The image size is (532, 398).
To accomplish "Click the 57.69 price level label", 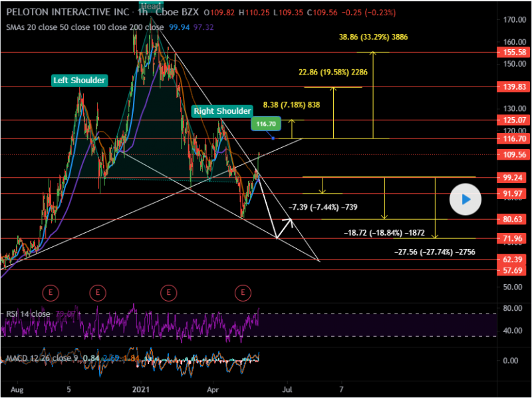I will click(513, 270).
